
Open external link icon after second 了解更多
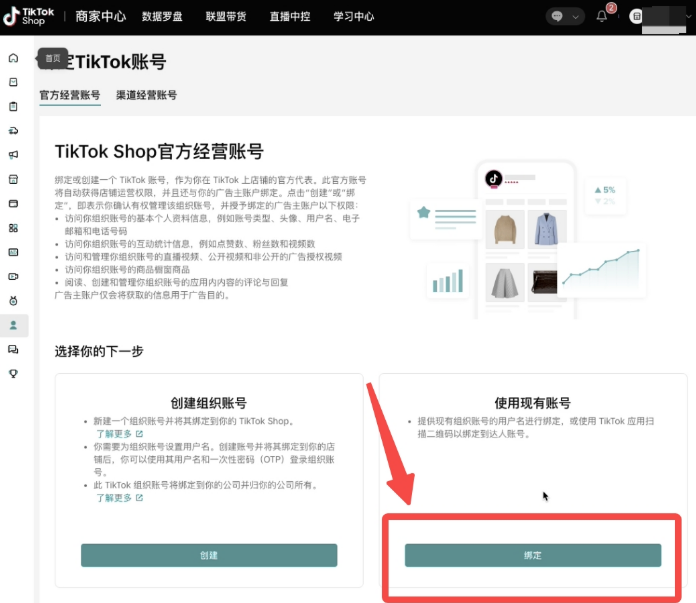point(139,498)
